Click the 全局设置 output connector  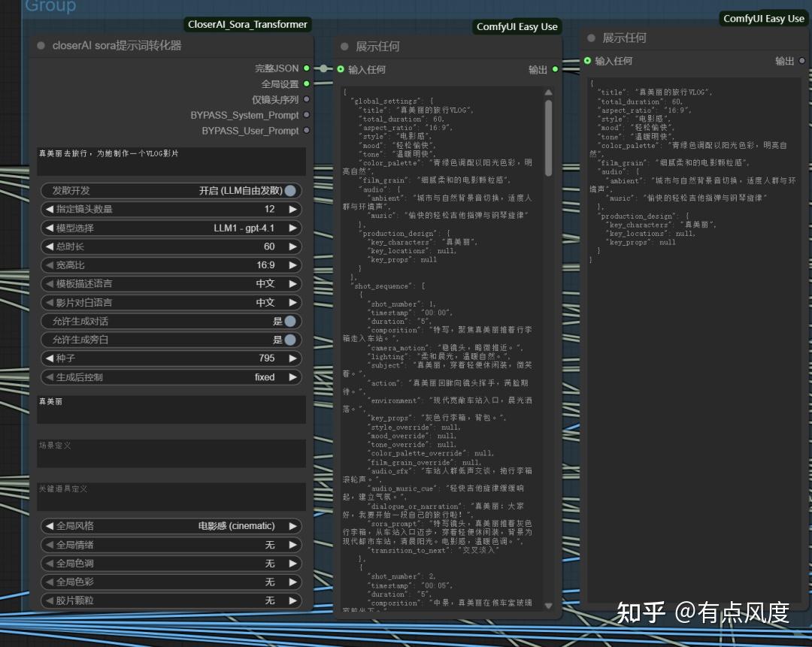[x=306, y=83]
